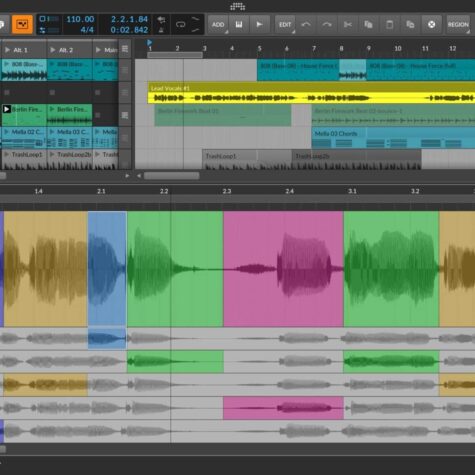Launch the 808 bass clip under Alt. 1
Image resolution: width=475 pixels, height=475 pixels.
pyautogui.click(x=6, y=64)
